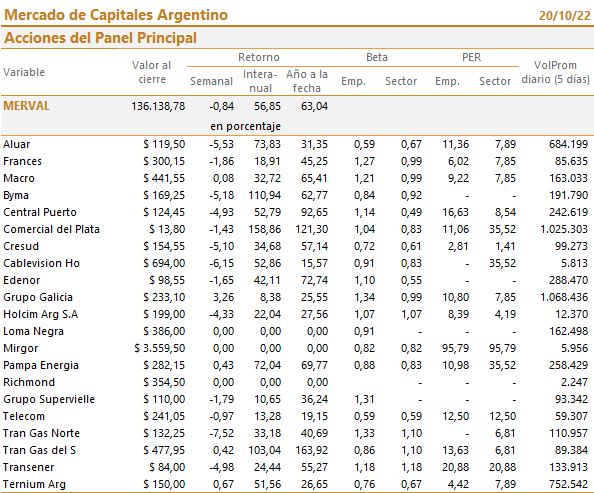Select MERVAL closing value 136.138,78
The width and height of the screenshot is (594, 493).
click(158, 106)
